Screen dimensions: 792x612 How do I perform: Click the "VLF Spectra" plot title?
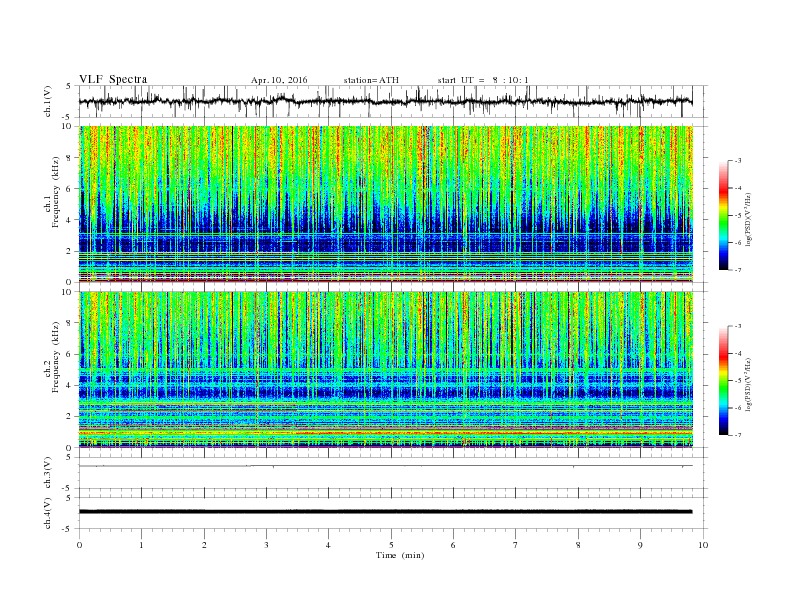tap(113, 79)
